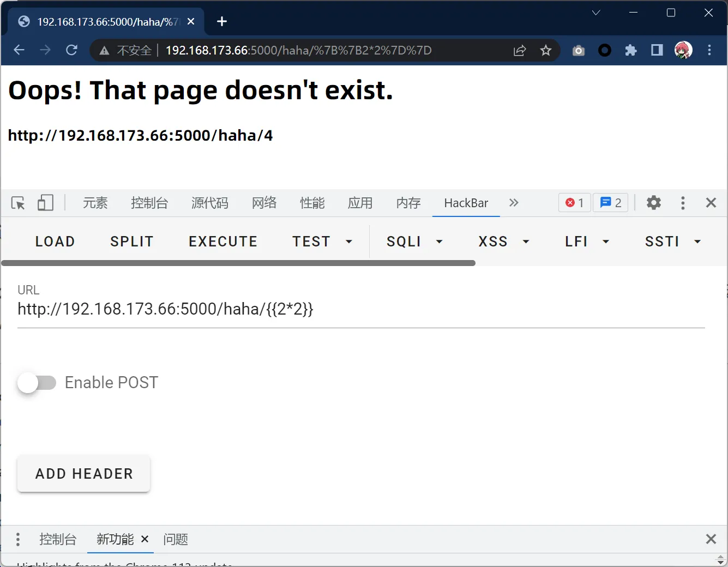
Task: Expand the SQLI dropdown menu
Action: [x=414, y=242]
